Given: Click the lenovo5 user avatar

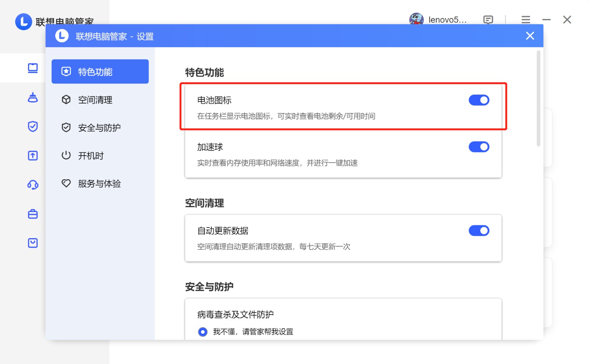Looking at the screenshot, I should (x=416, y=19).
